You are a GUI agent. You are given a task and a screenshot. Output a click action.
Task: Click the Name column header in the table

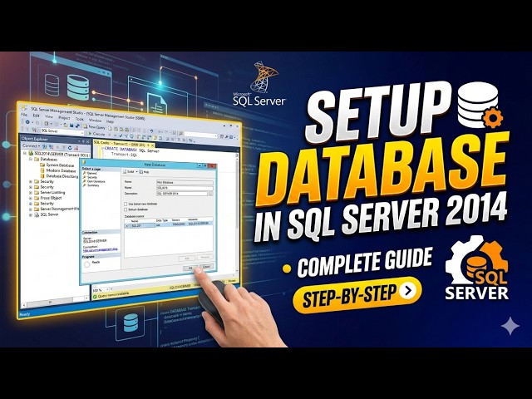135,221
